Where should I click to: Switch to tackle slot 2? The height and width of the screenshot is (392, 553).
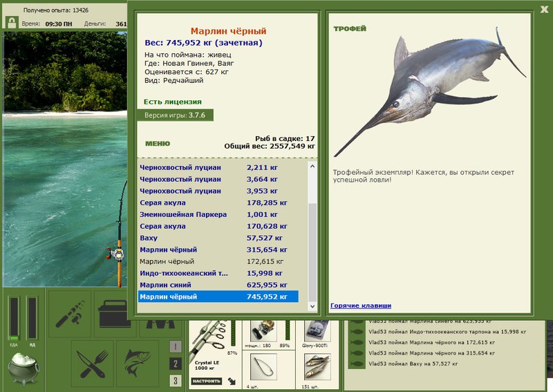(176, 364)
